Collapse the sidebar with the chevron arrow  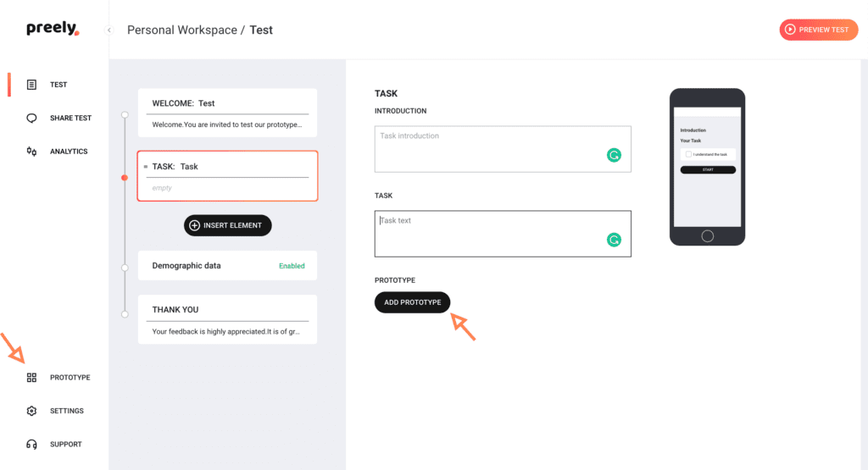(x=108, y=30)
